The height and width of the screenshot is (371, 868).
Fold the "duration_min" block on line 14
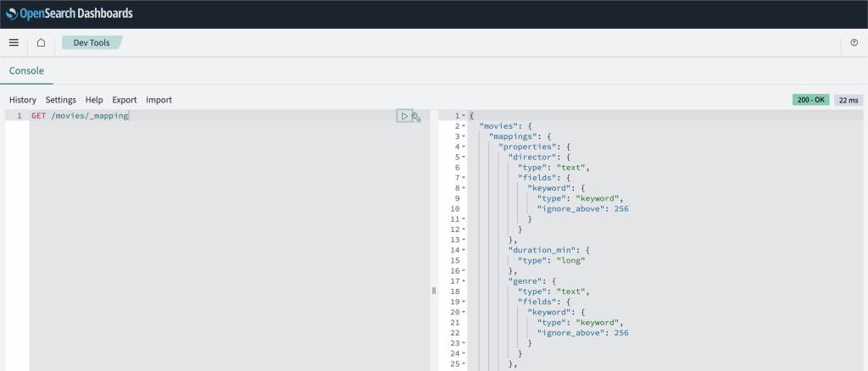(x=464, y=250)
